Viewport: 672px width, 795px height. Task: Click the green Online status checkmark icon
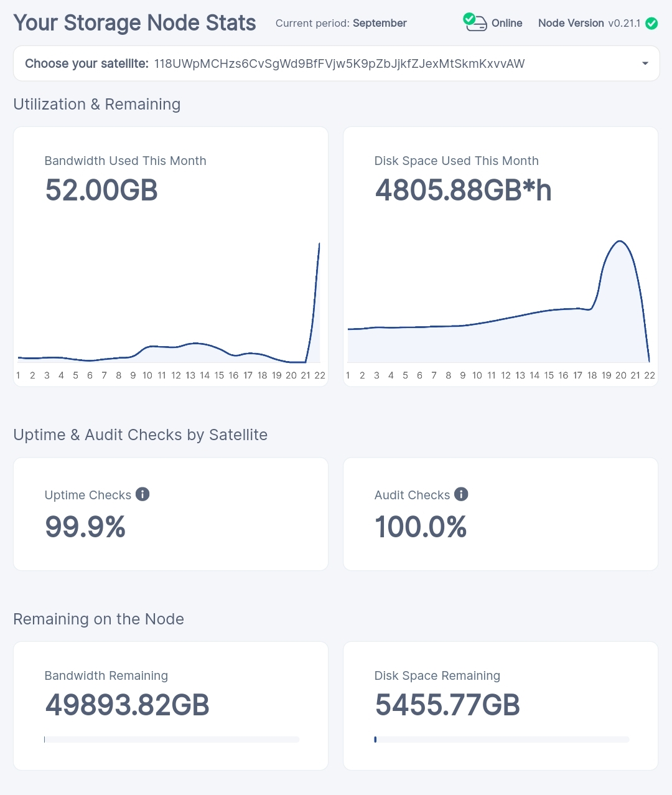tap(469, 19)
